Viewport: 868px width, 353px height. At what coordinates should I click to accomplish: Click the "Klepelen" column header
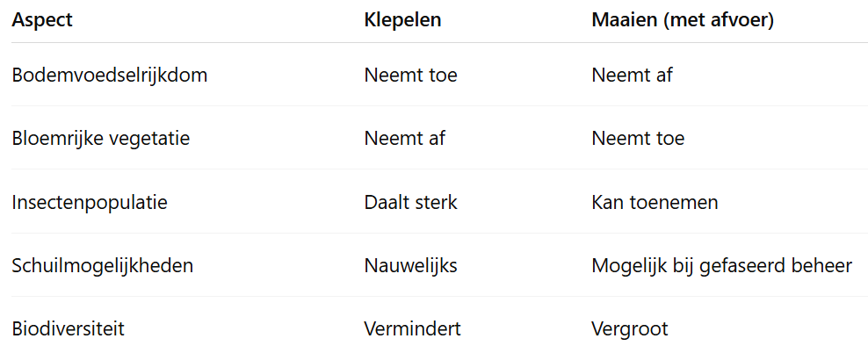click(402, 21)
